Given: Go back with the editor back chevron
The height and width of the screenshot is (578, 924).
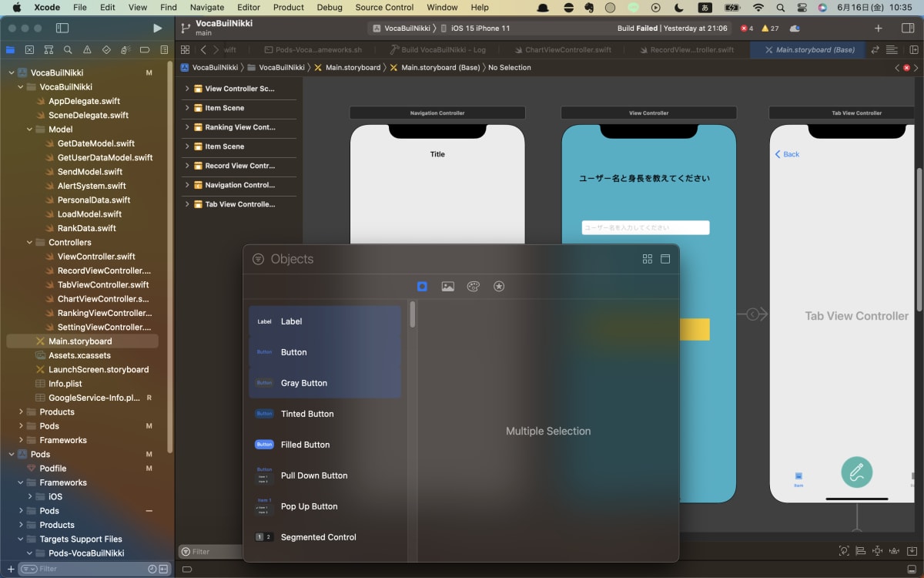Looking at the screenshot, I should (203, 49).
